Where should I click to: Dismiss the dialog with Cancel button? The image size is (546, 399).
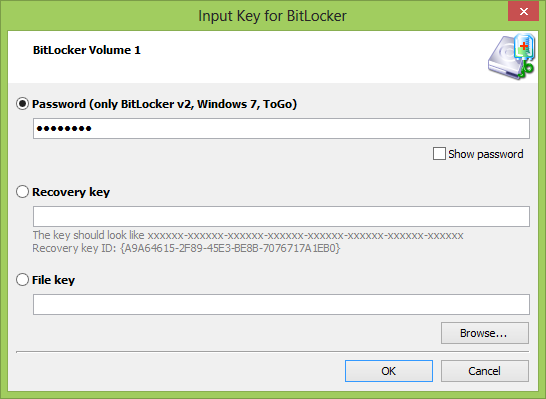(485, 371)
